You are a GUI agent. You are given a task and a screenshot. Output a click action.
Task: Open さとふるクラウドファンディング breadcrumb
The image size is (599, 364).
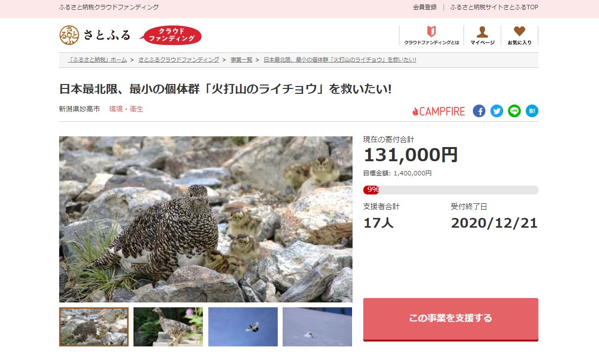178,60
